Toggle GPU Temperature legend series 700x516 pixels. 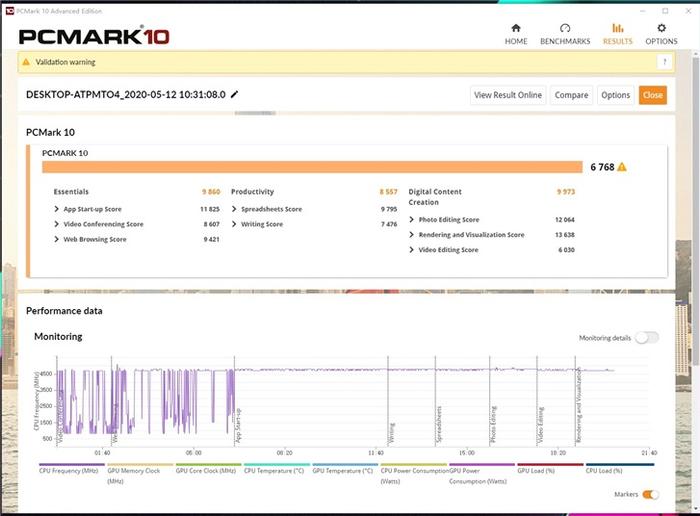(345, 468)
